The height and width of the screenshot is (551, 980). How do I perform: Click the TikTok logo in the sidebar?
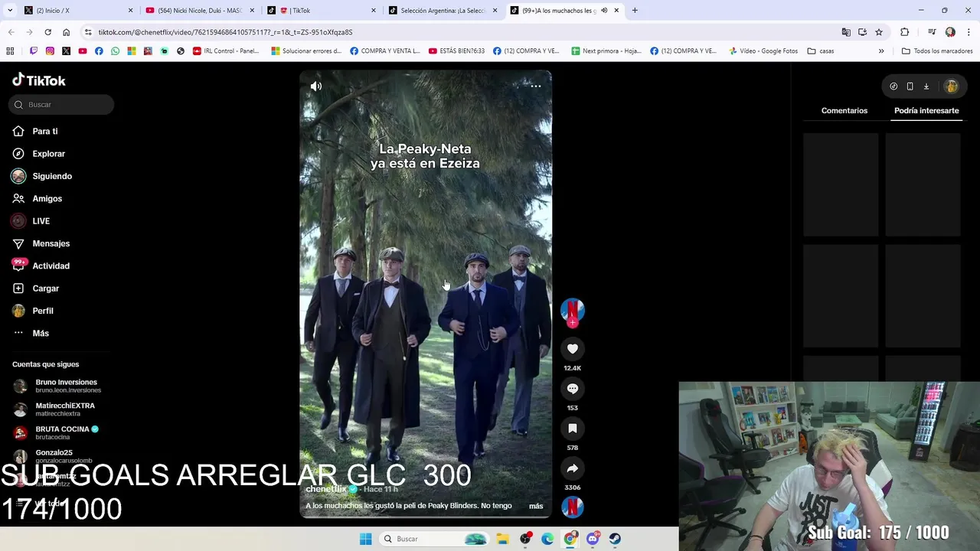pyautogui.click(x=39, y=80)
